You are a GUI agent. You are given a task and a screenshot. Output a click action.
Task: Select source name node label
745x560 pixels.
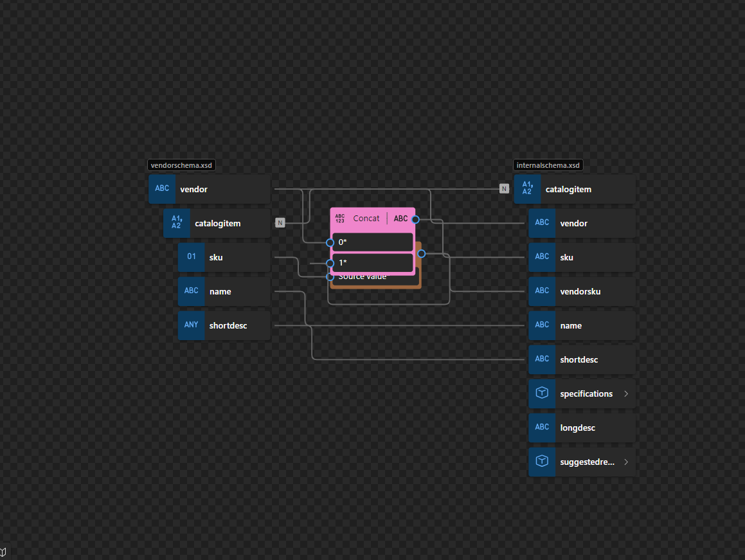coord(220,291)
